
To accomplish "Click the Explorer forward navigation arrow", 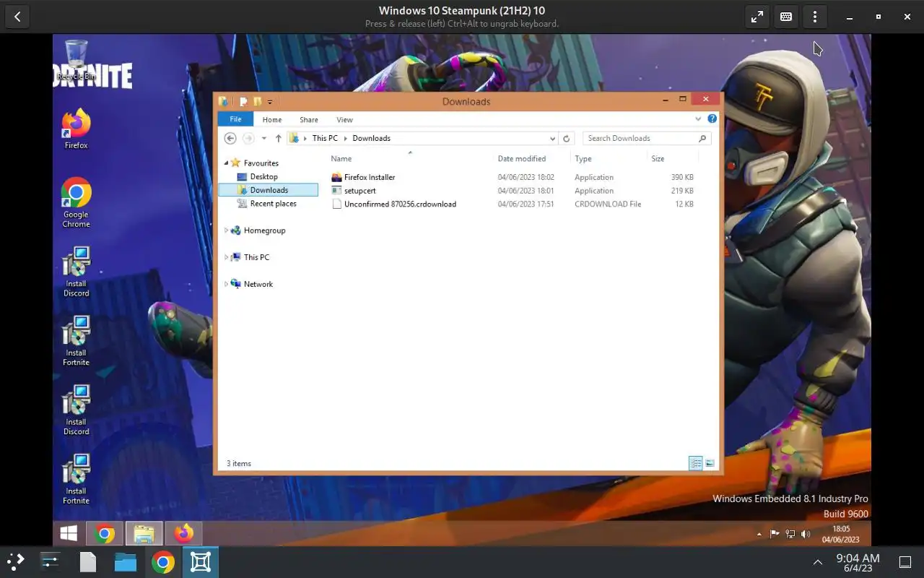I will coord(248,138).
